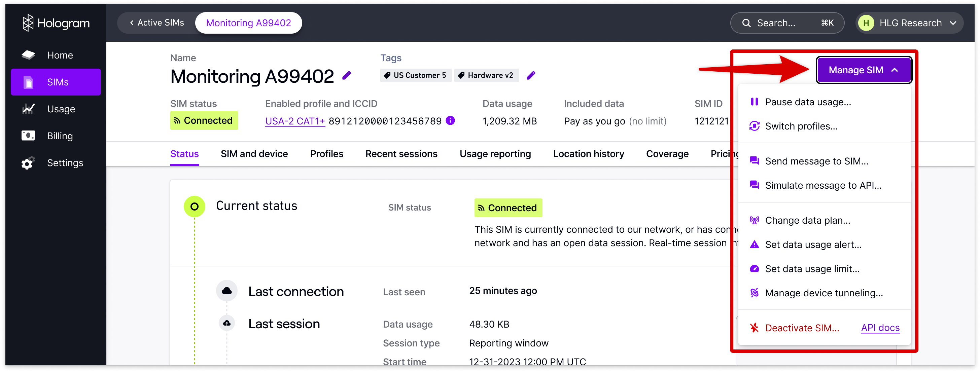The width and height of the screenshot is (980, 372).
Task: Click the Settings gear icon
Action: point(28,163)
